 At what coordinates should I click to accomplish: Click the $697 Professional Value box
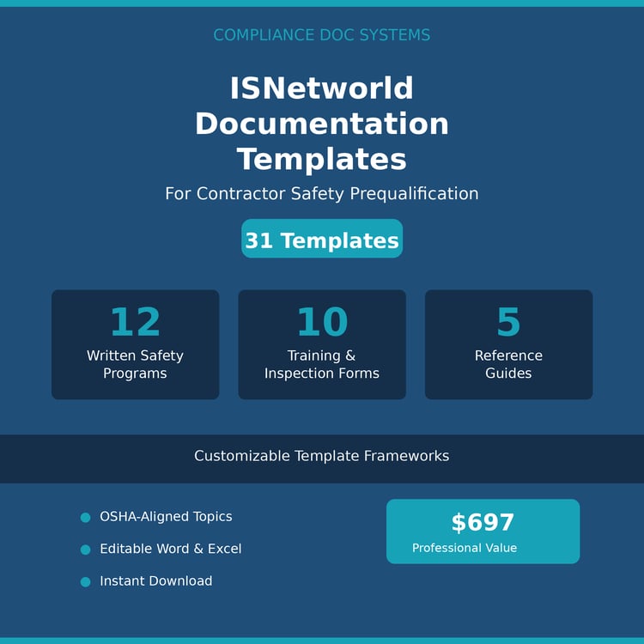pyautogui.click(x=483, y=532)
